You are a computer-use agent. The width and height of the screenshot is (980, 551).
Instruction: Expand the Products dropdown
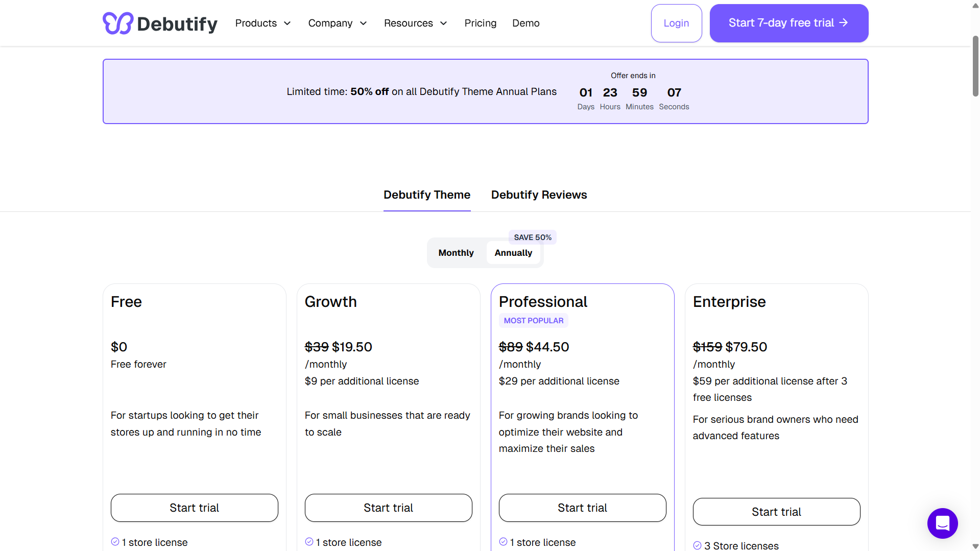(x=262, y=23)
